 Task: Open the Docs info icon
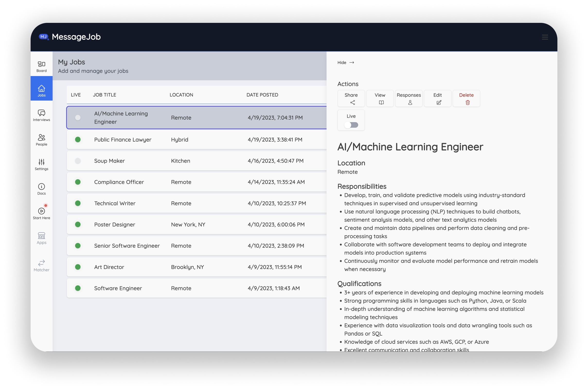coord(41,187)
